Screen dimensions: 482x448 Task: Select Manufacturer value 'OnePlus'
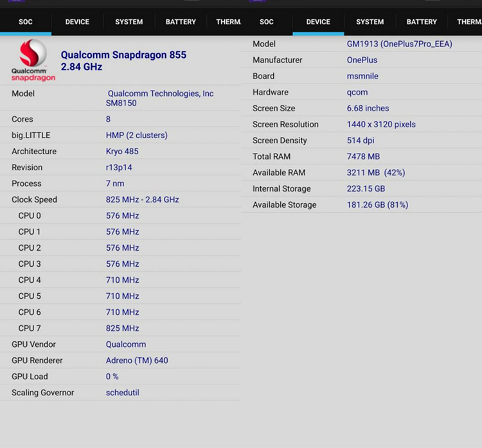[x=362, y=60]
